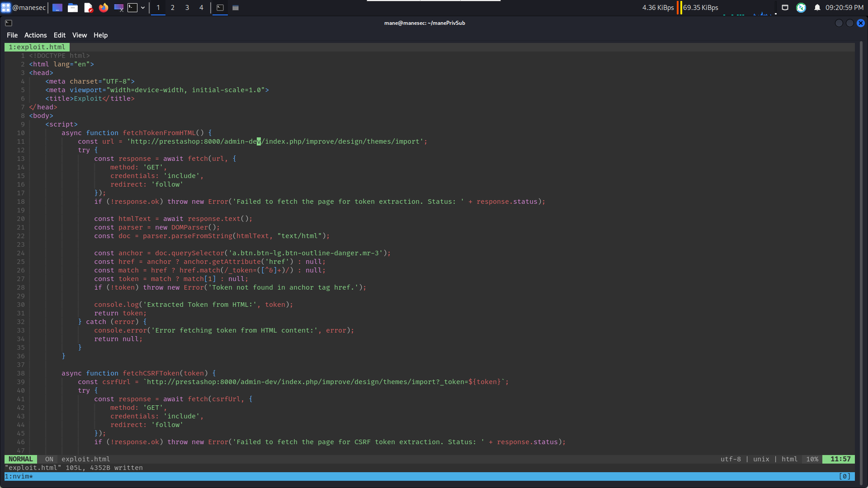The image size is (868, 488).
Task: Open the Help menu
Action: [100, 35]
